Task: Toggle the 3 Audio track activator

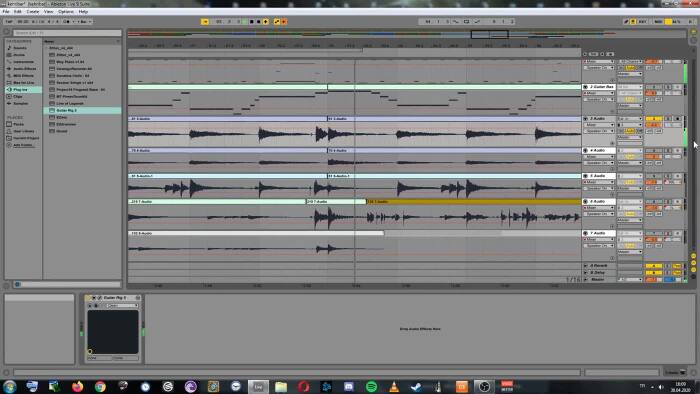Action: point(654,119)
